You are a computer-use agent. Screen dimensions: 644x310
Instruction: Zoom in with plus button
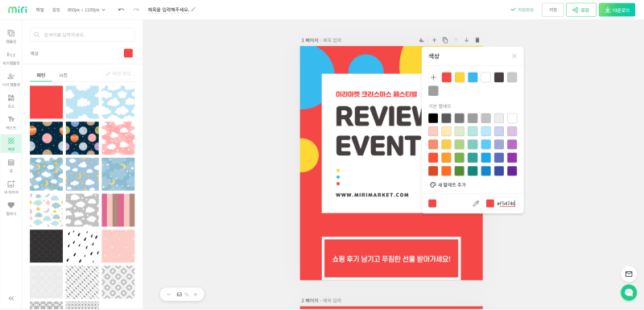pos(196,295)
